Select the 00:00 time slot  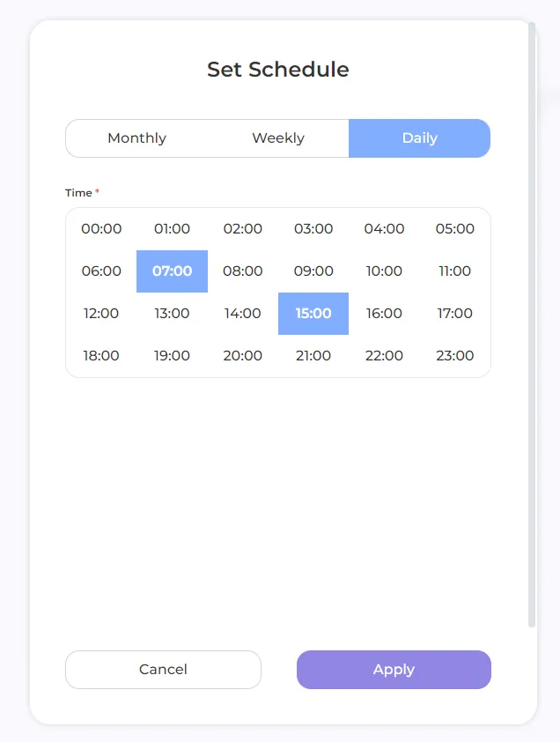coord(101,229)
